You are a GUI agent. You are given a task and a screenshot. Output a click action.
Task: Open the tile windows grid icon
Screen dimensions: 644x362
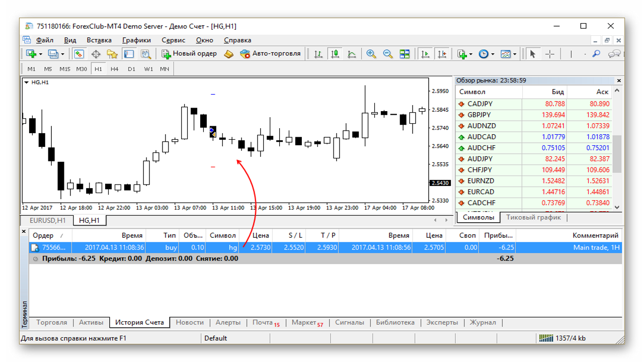click(405, 54)
